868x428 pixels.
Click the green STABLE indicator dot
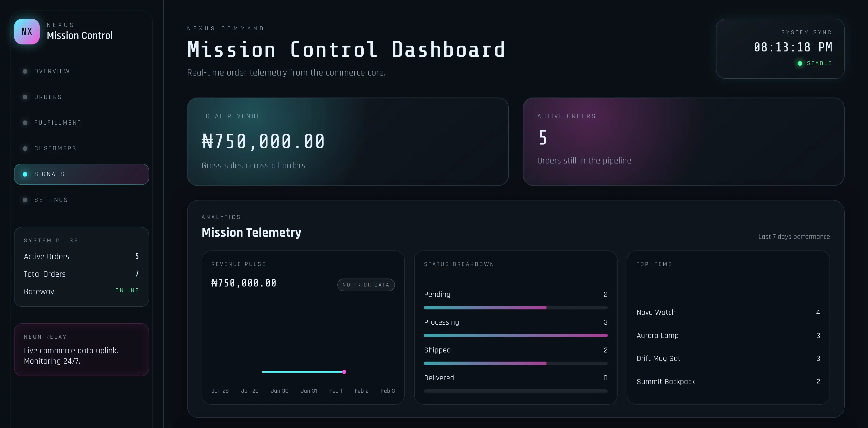[800, 63]
